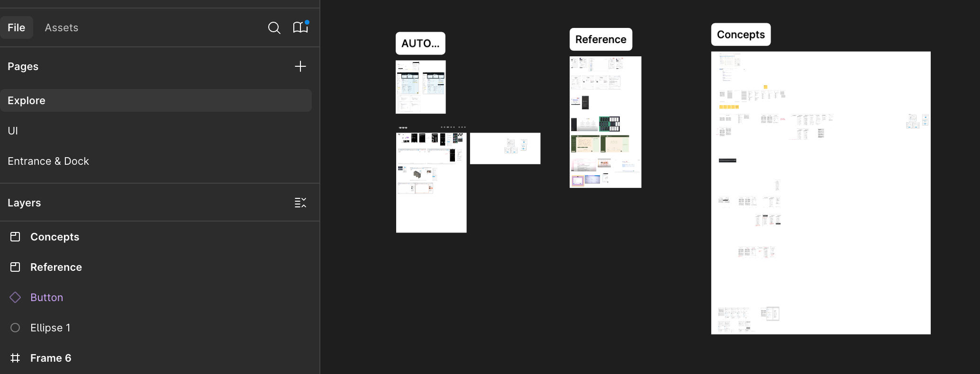This screenshot has width=980, height=374.
Task: Click the Concepts section label on canvas
Action: tap(741, 35)
